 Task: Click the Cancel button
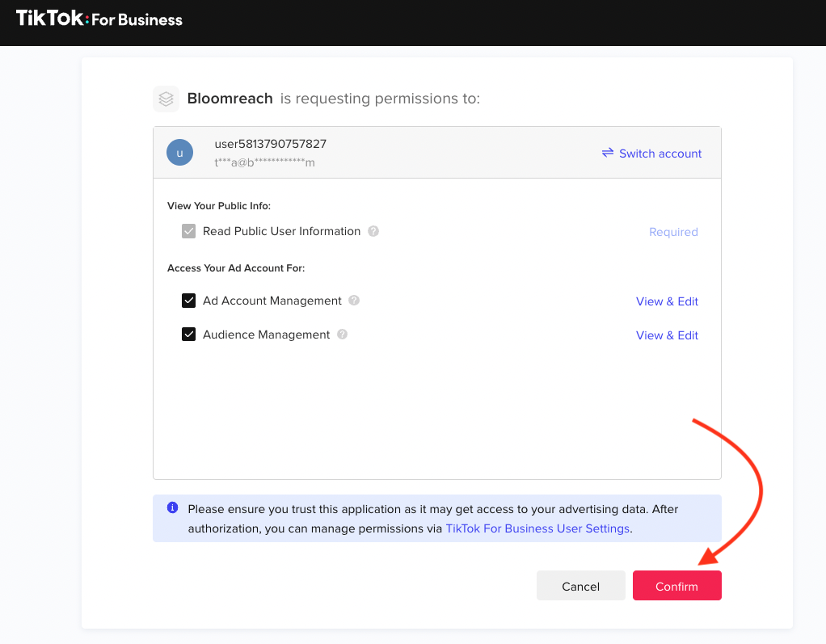coord(580,586)
